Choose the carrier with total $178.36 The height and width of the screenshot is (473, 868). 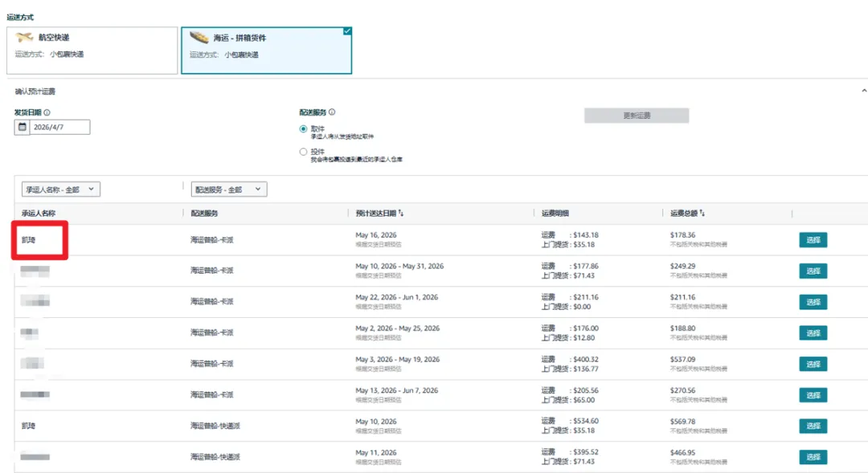pos(813,239)
